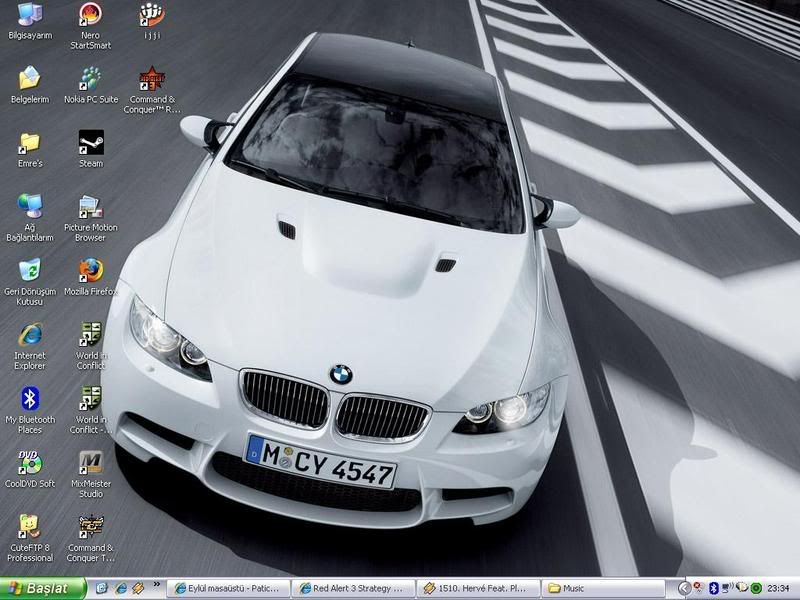Show hidden system tray icons arrow
Viewport: 800px width, 600px height.
tap(684, 588)
